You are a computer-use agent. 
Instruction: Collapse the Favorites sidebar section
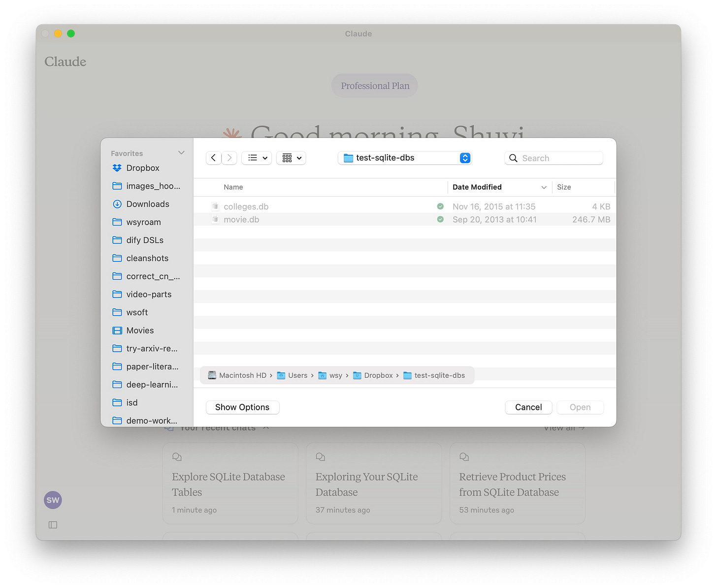point(181,153)
